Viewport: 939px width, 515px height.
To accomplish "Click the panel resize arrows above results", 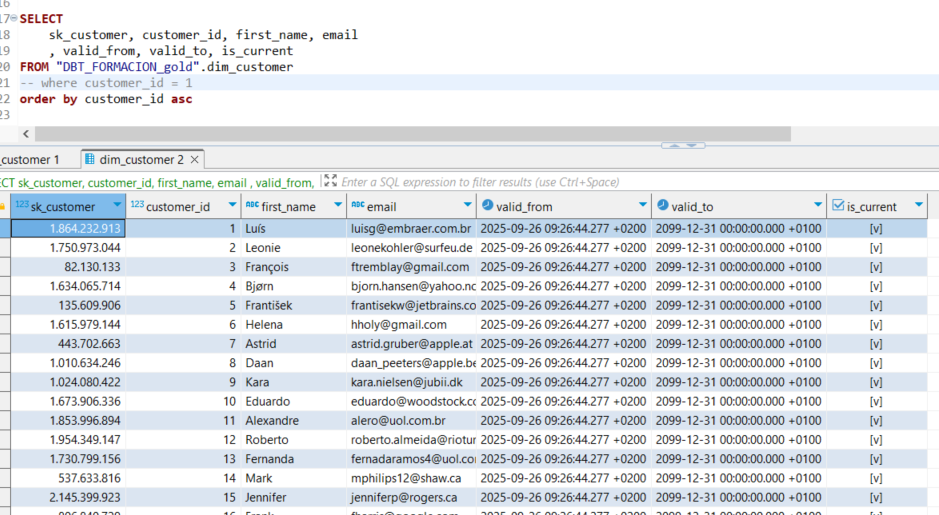I will coord(684,145).
